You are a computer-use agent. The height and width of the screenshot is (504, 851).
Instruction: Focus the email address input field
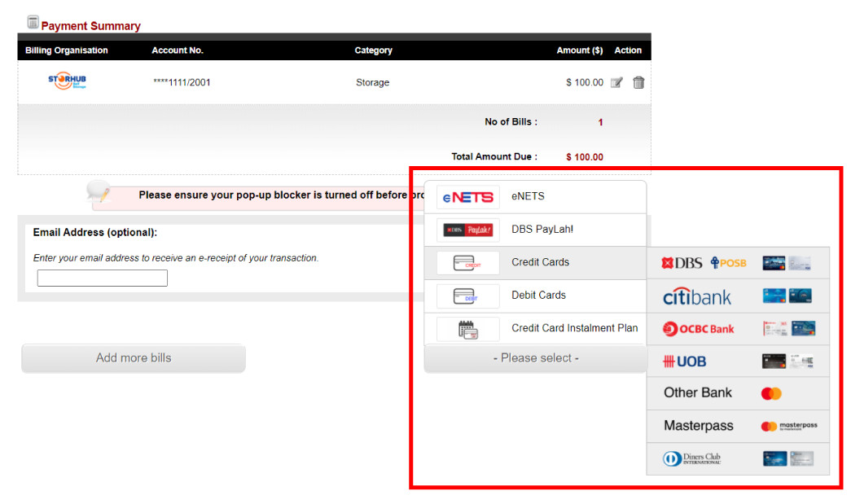(x=102, y=278)
